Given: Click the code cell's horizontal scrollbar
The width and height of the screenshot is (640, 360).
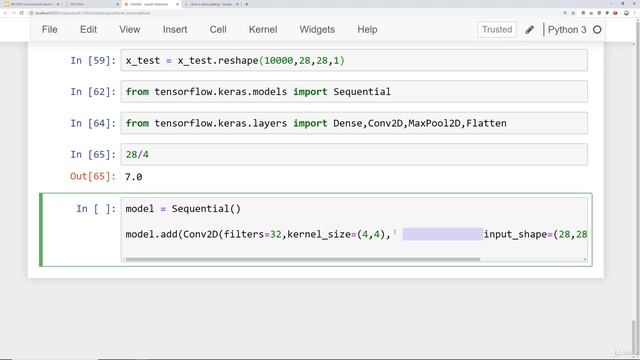Looking at the screenshot, I should tap(302, 259).
